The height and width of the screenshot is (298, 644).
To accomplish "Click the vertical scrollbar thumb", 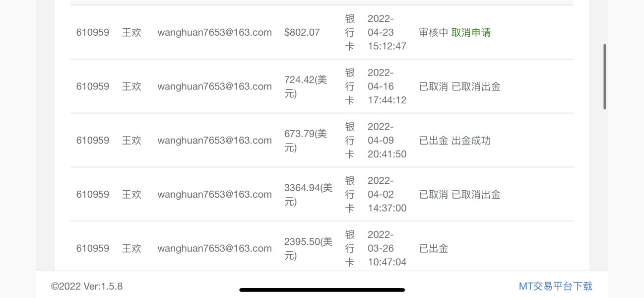I will [x=604, y=76].
